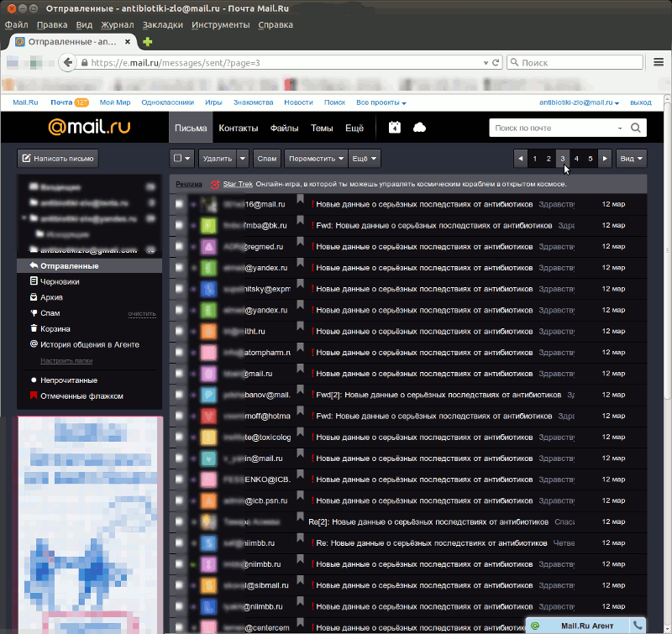Image resolution: width=672 pixels, height=634 pixels.
Task: Open the Вид dropdown
Action: pyautogui.click(x=632, y=159)
